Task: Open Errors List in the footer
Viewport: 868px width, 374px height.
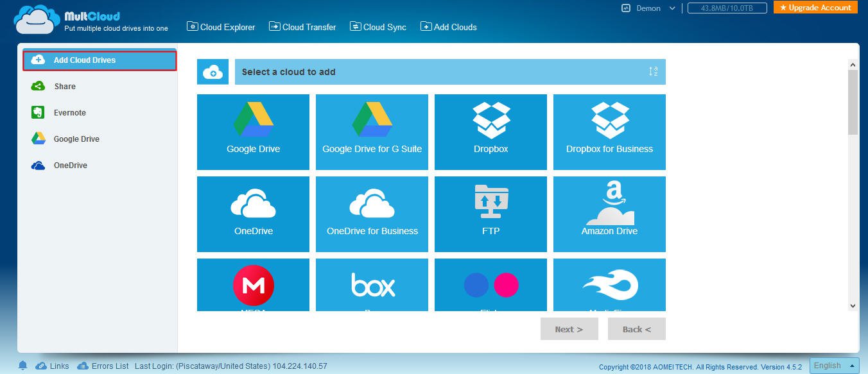Action: click(103, 366)
